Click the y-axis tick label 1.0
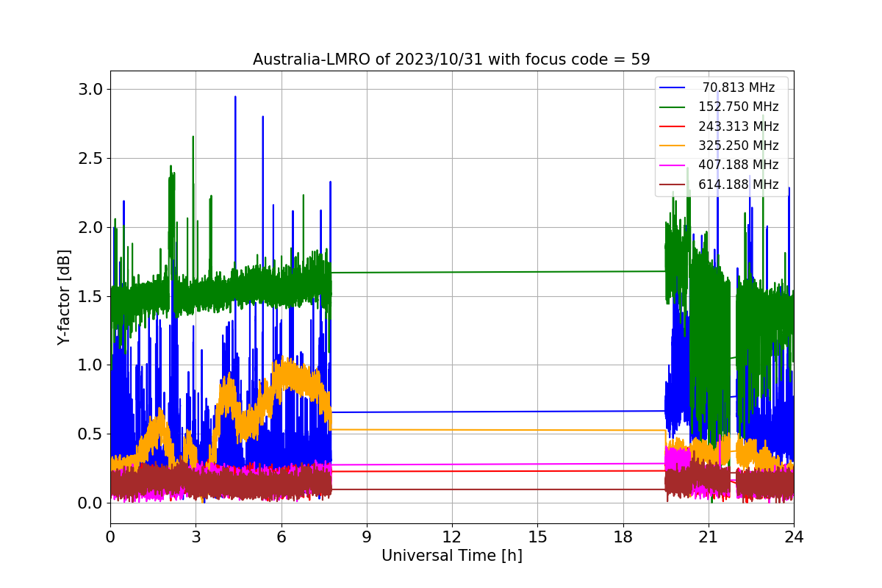The height and width of the screenshot is (588, 882). click(x=90, y=365)
